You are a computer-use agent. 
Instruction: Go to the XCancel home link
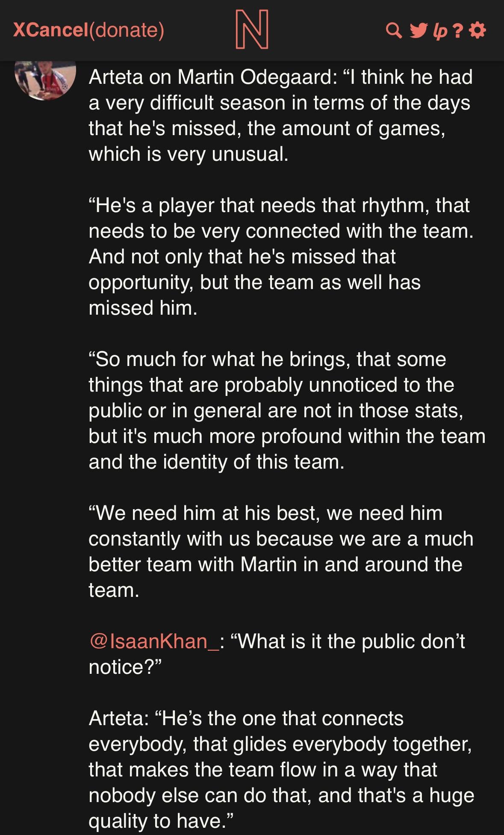tap(50, 30)
